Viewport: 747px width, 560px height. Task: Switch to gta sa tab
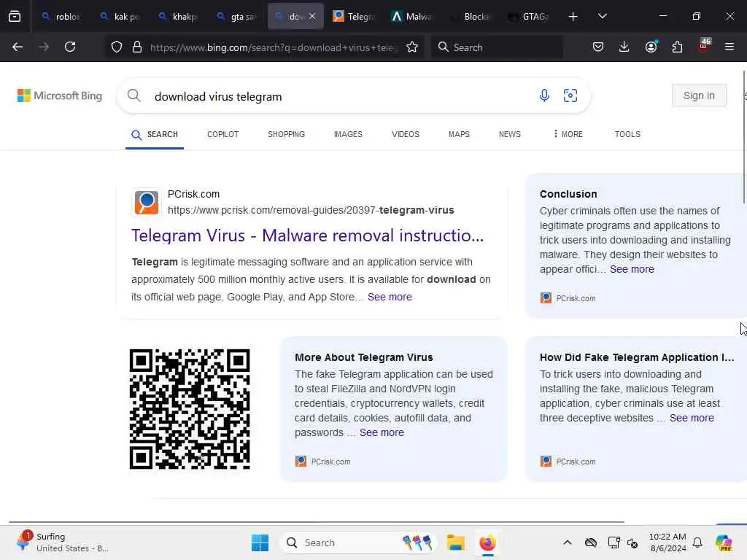(237, 17)
